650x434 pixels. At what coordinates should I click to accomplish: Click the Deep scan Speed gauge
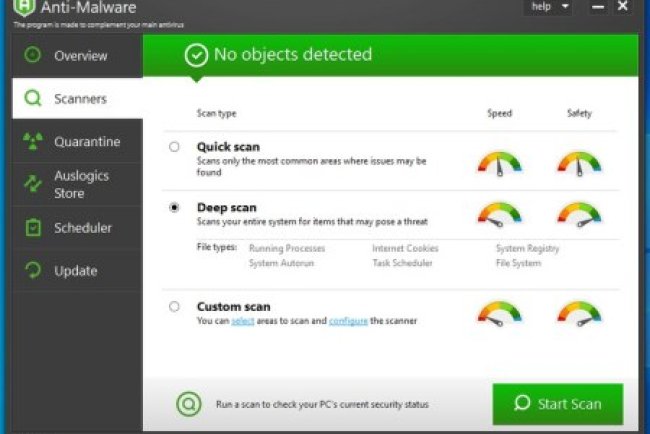click(x=500, y=215)
